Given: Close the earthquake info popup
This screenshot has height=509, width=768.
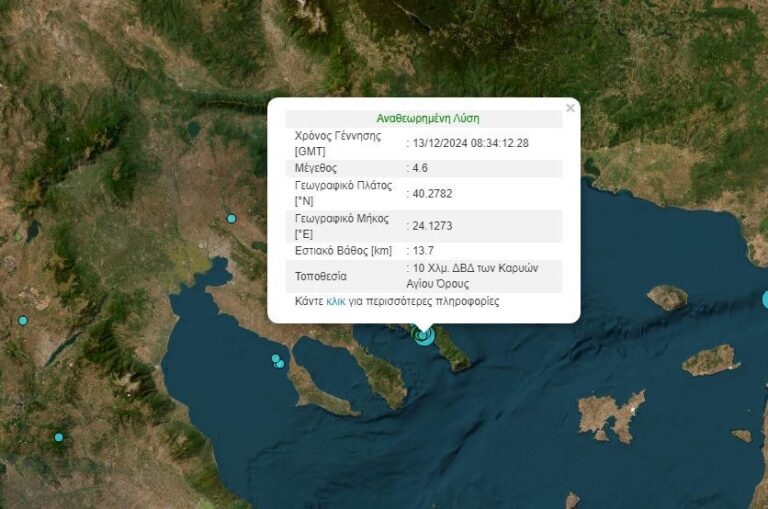Looking at the screenshot, I should pos(570,108).
